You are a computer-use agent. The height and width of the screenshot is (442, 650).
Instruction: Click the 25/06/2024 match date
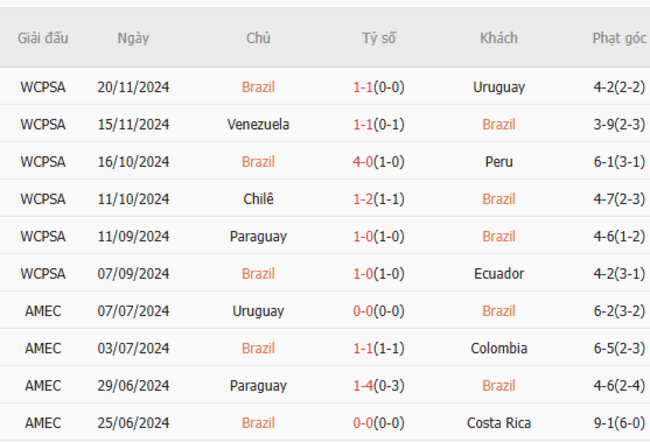click(133, 423)
